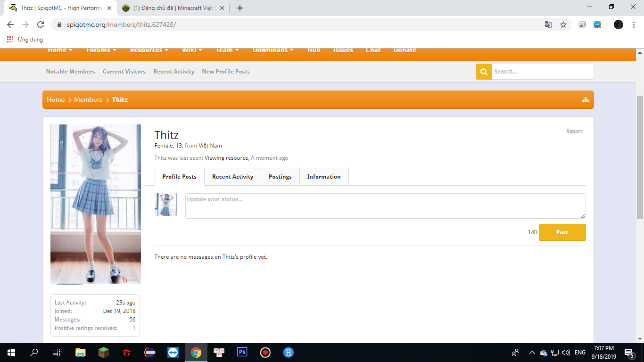644x362 pixels.
Task: Click Members in the breadcrumb trail
Action: point(88,99)
